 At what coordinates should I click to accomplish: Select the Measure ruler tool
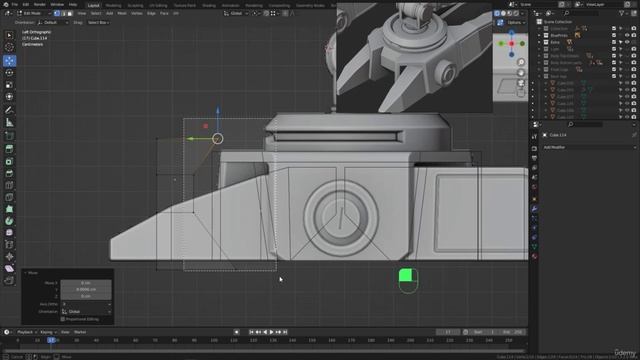9,122
